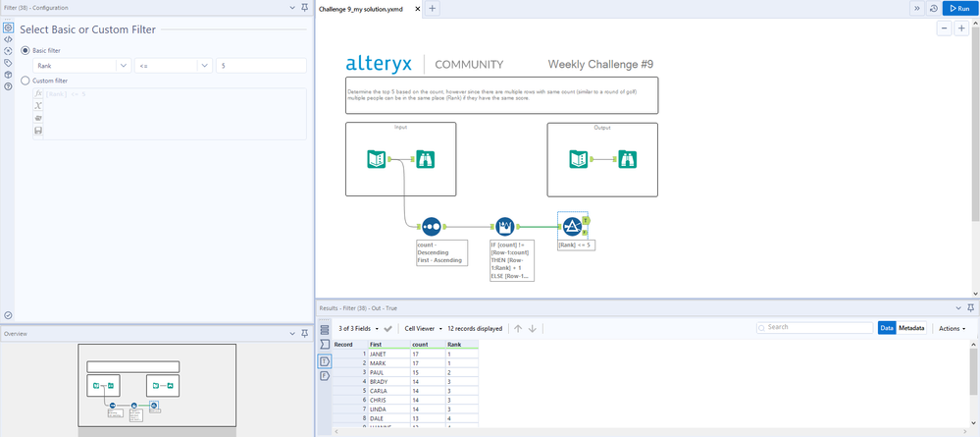Viewport: 980px width, 437px height.
Task: Click the First column header
Action: (x=388, y=345)
